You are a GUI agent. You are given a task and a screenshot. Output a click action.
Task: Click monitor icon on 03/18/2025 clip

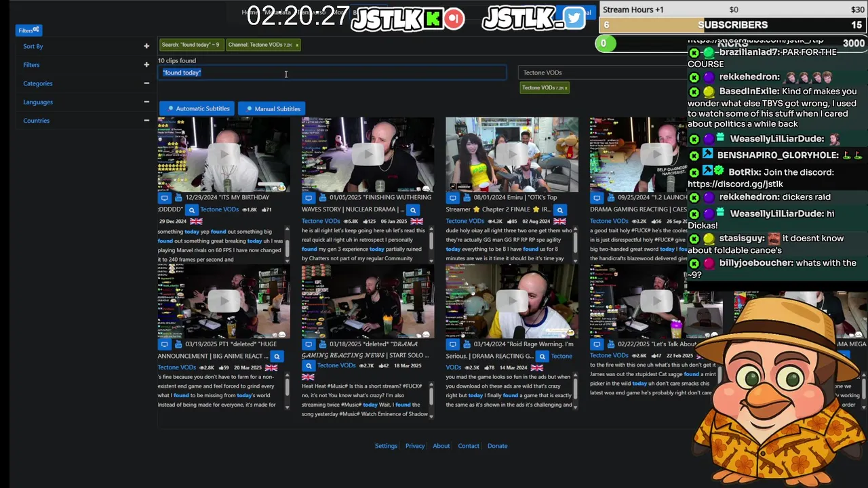coord(308,344)
